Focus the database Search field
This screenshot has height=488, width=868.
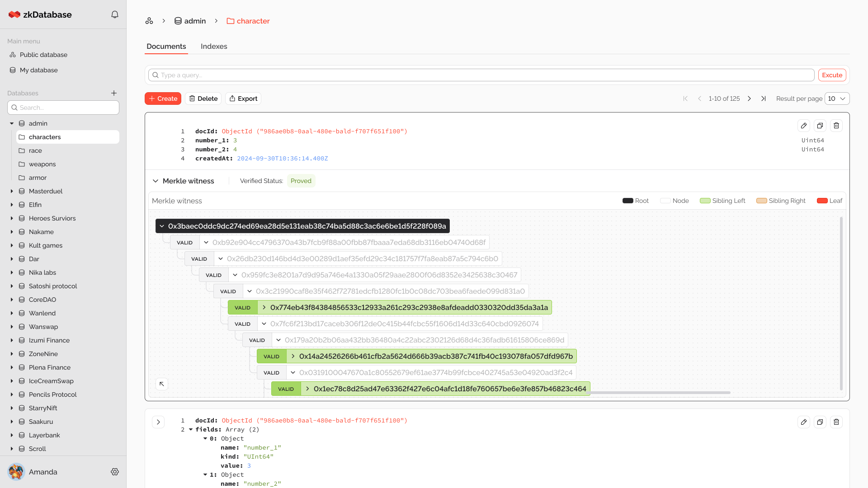point(63,108)
